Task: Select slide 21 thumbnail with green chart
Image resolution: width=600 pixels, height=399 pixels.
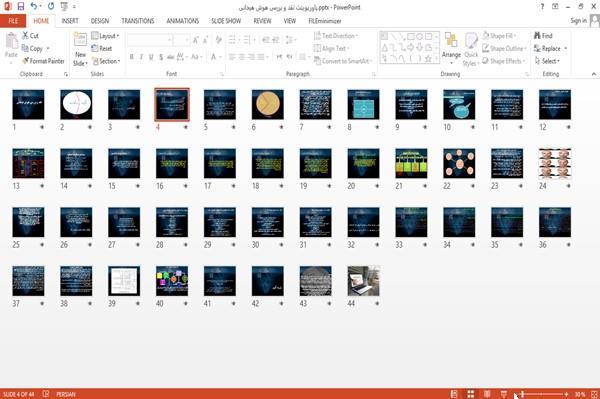Action: (x=411, y=163)
